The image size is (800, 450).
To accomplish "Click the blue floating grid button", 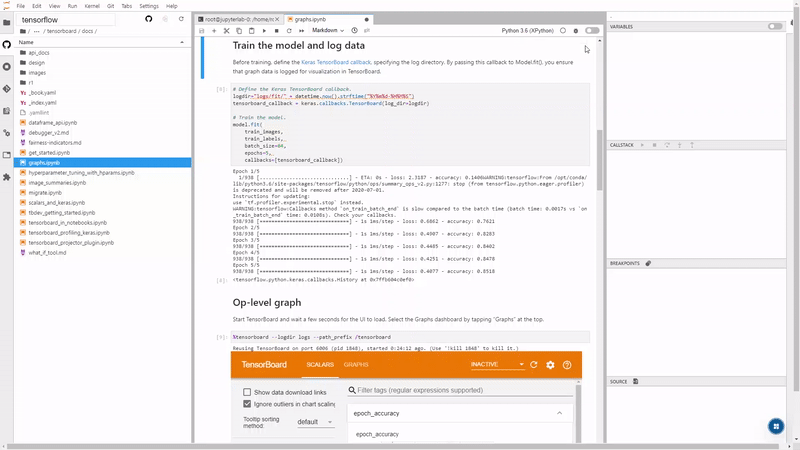I will (x=776, y=427).
